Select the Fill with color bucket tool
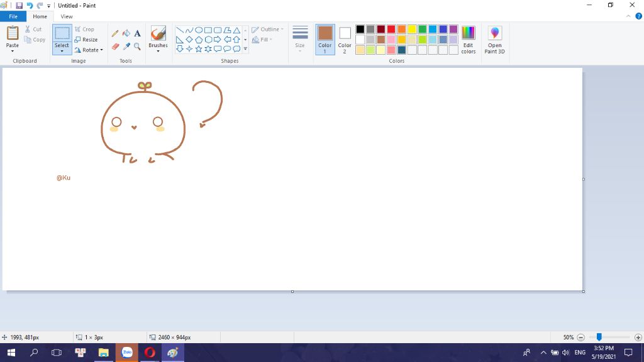The width and height of the screenshot is (644, 362). tap(126, 33)
